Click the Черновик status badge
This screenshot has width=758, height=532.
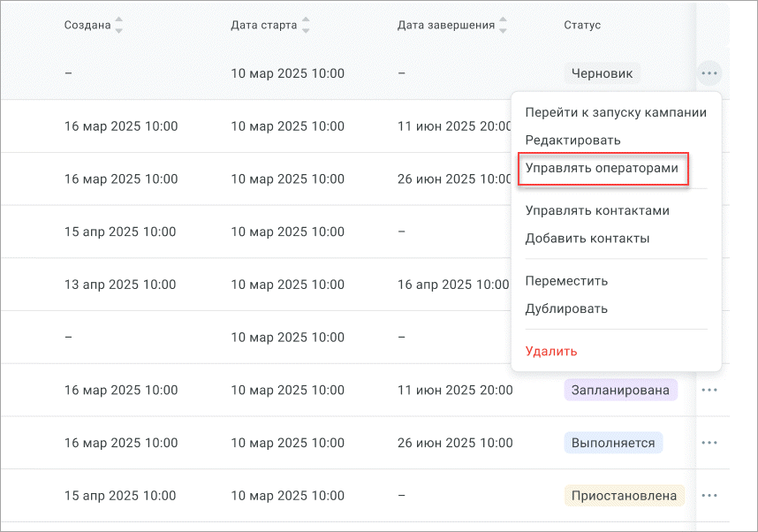[602, 73]
